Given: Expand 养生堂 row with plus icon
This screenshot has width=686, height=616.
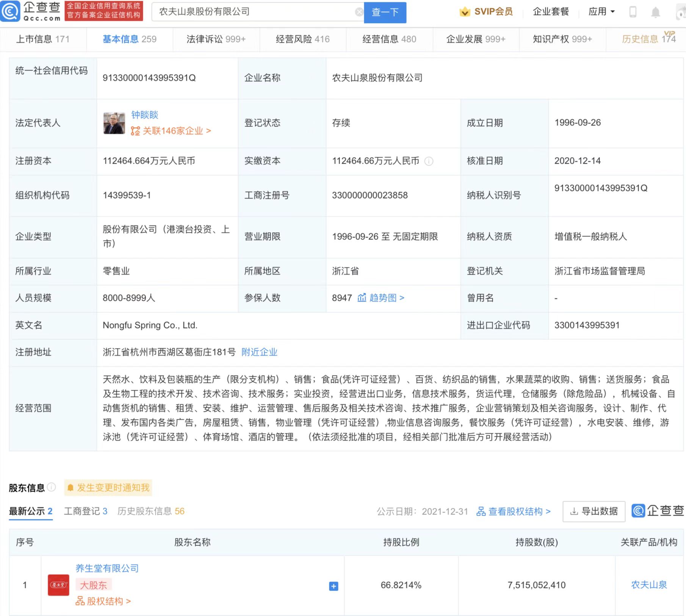Looking at the screenshot, I should tap(334, 586).
